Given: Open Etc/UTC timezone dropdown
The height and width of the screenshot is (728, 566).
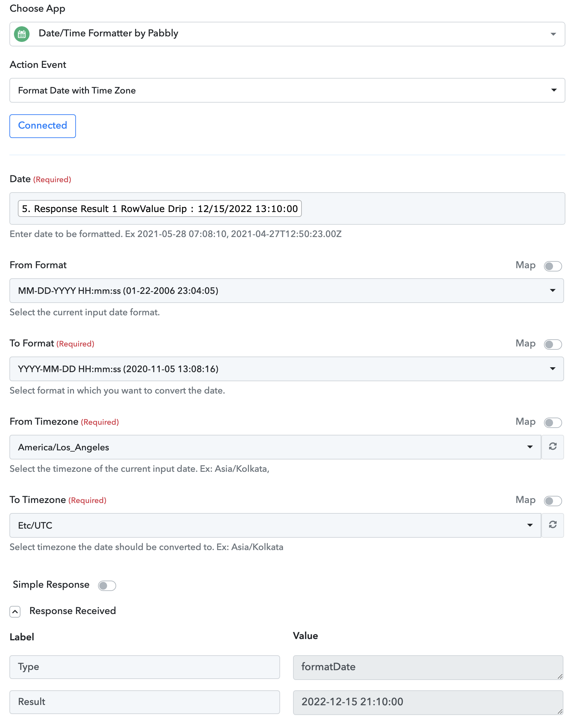Looking at the screenshot, I should coord(275,526).
